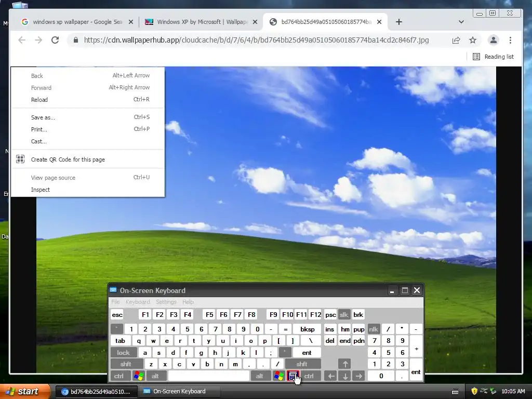Screen dimensions: 532x399
Task: Choose Save as... in the context menu
Action: tap(88, 117)
